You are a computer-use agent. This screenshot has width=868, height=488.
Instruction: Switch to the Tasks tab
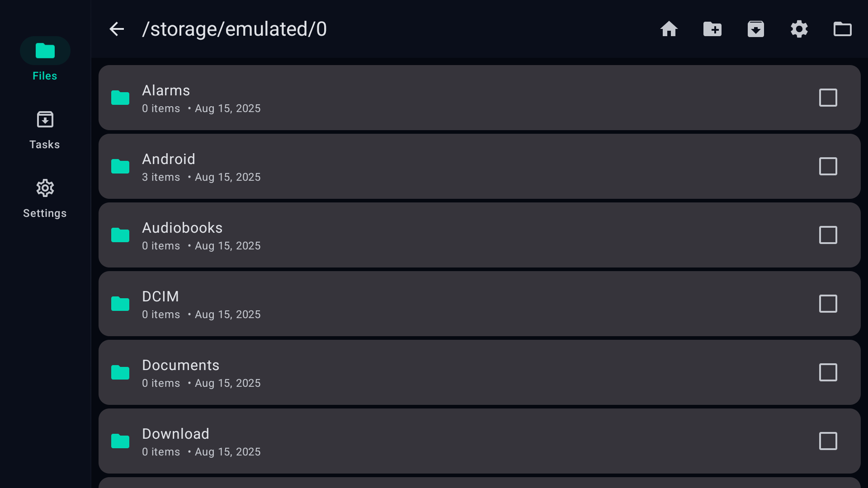[x=45, y=130]
